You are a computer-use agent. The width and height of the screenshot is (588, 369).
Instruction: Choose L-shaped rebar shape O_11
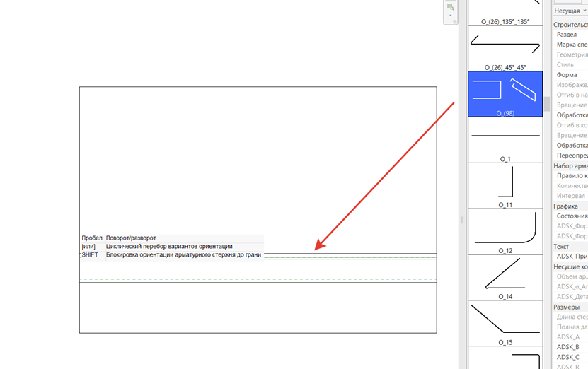pos(505,186)
